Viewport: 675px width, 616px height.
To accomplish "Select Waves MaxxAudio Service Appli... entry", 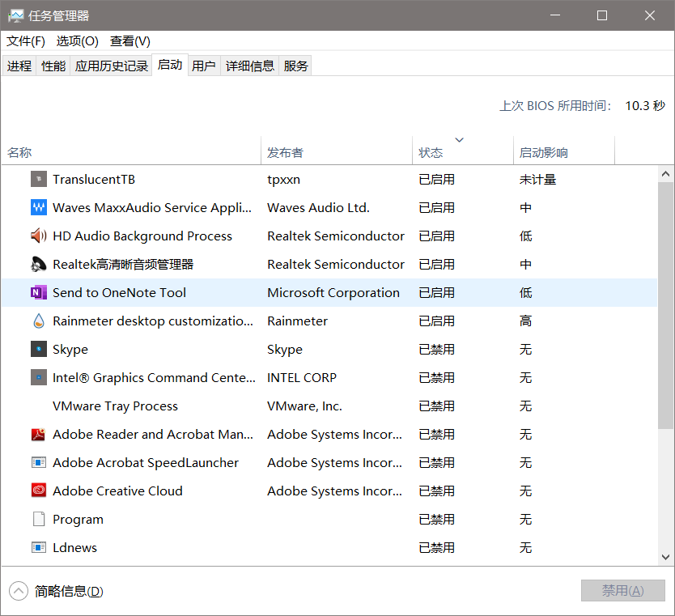I will pyautogui.click(x=152, y=207).
